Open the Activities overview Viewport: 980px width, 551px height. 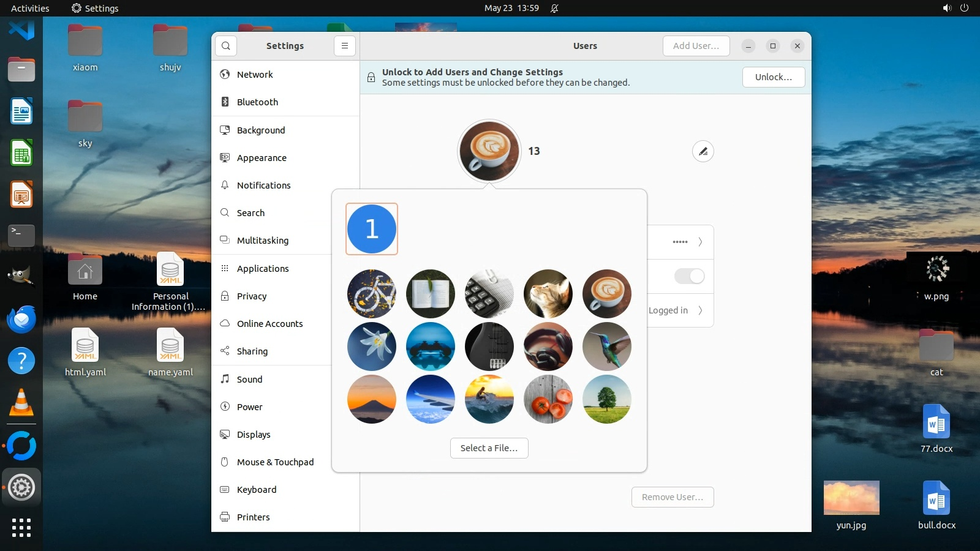pos(30,8)
